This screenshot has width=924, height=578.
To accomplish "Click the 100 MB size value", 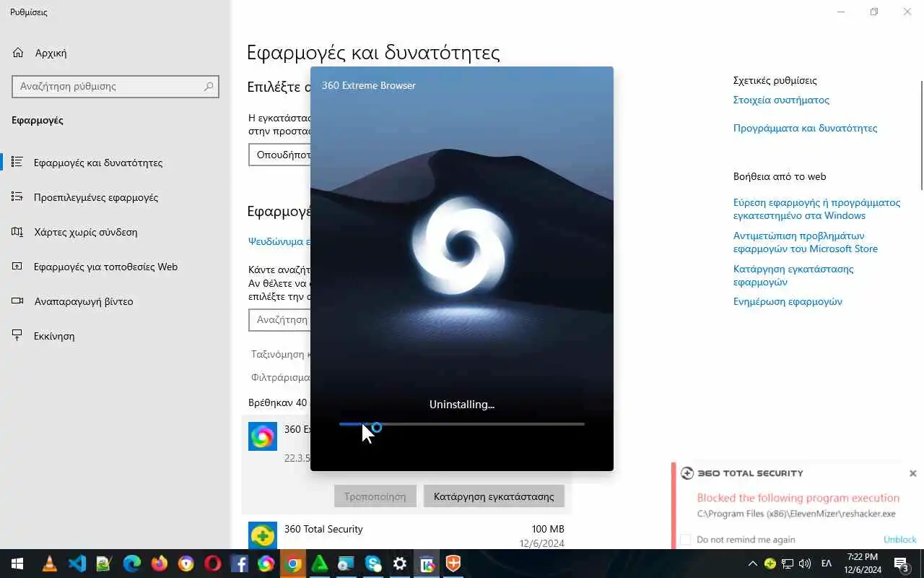I will (x=548, y=529).
